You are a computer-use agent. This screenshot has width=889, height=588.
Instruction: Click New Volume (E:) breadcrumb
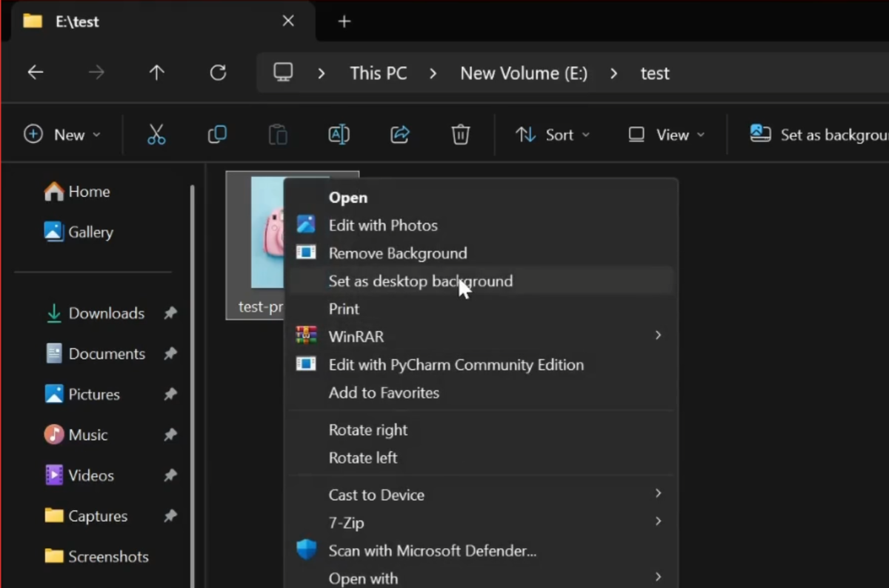click(524, 73)
